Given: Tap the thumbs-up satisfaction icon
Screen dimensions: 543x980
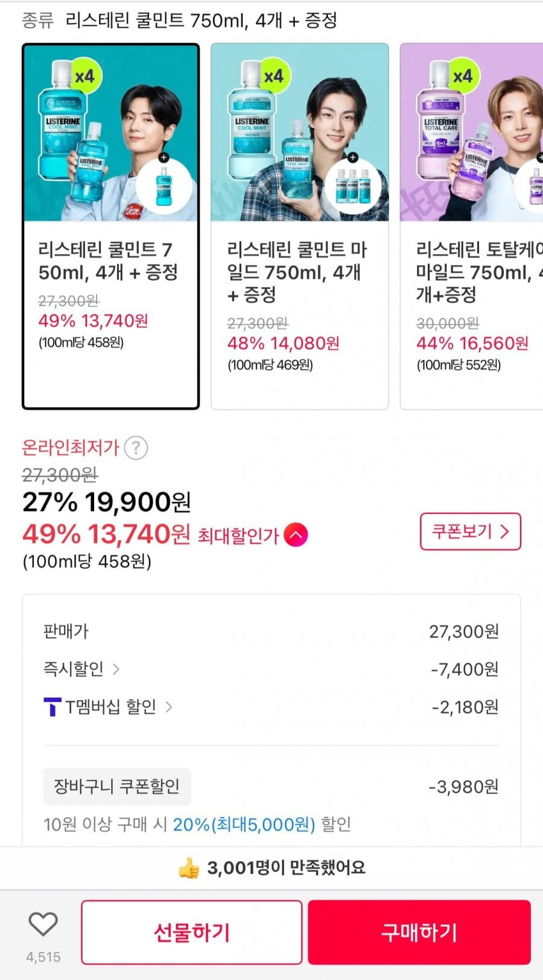Looking at the screenshot, I should [x=189, y=868].
